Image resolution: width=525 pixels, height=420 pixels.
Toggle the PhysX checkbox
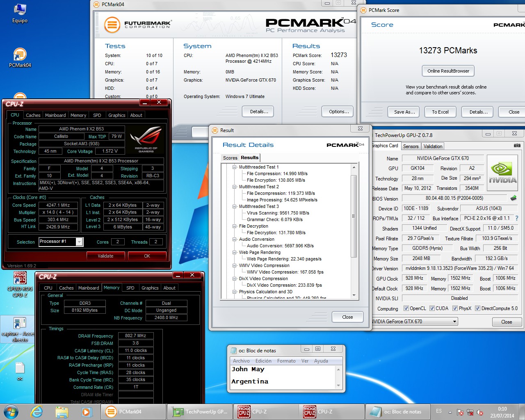coord(455,308)
